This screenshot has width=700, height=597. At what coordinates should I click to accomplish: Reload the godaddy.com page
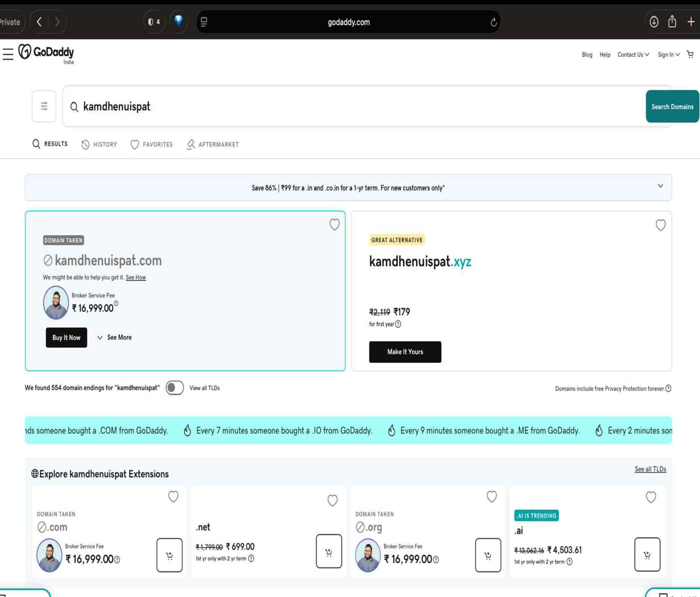point(494,22)
